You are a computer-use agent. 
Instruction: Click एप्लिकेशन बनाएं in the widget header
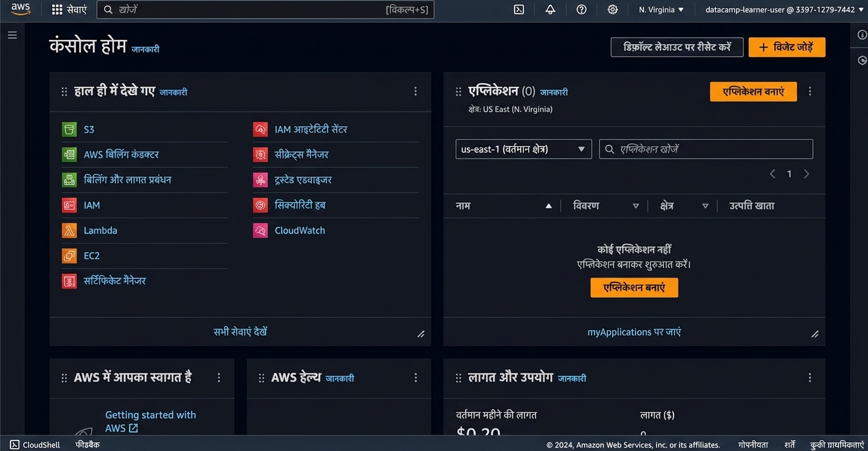(753, 91)
